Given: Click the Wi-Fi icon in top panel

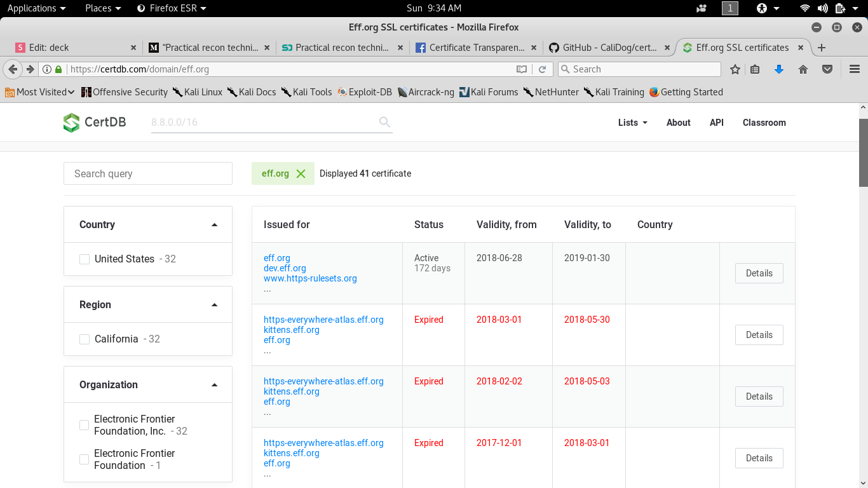Looking at the screenshot, I should pyautogui.click(x=805, y=8).
